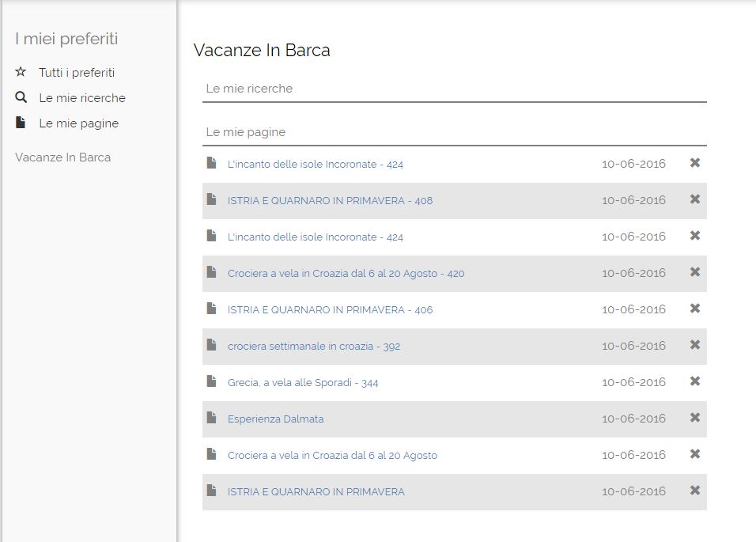Go to Le mie pagine in sidebar

pos(78,123)
